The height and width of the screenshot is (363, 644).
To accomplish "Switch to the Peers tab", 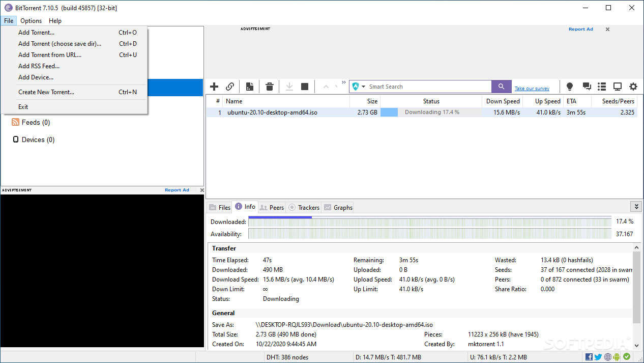I will click(272, 207).
